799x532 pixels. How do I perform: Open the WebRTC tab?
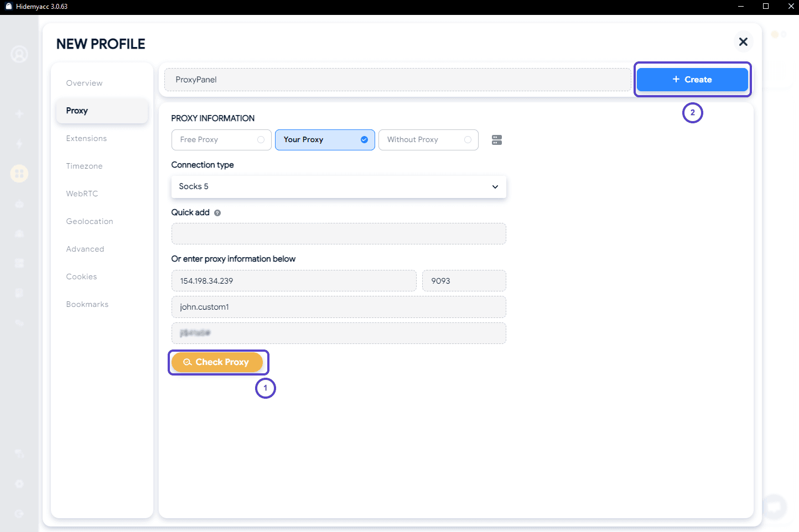click(82, 194)
